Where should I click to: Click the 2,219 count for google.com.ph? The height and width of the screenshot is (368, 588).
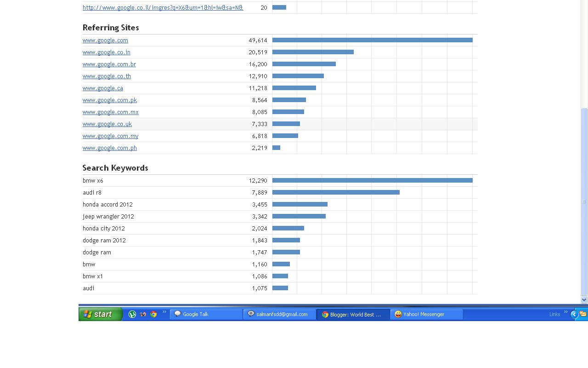coord(260,148)
